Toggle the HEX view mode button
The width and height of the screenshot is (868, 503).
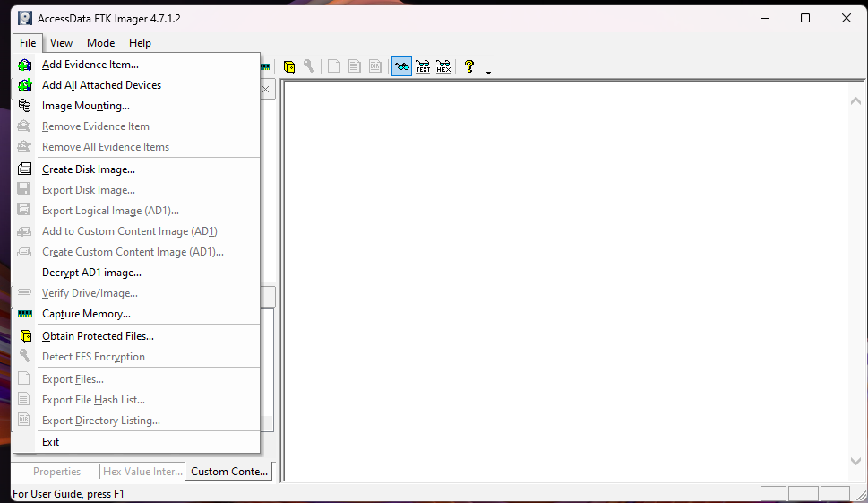tap(443, 66)
